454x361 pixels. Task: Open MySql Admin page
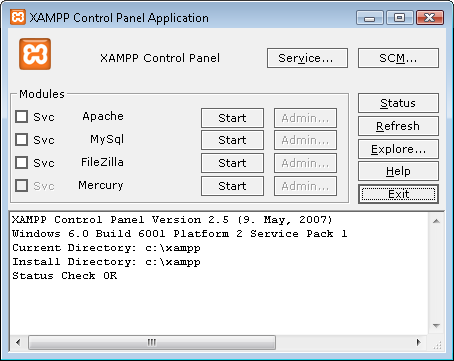(x=305, y=140)
